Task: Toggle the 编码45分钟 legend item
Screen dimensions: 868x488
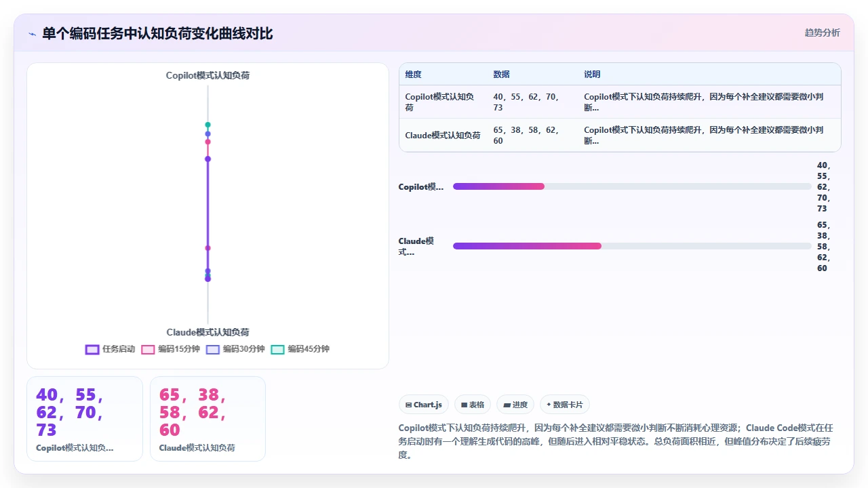Action: 300,349
